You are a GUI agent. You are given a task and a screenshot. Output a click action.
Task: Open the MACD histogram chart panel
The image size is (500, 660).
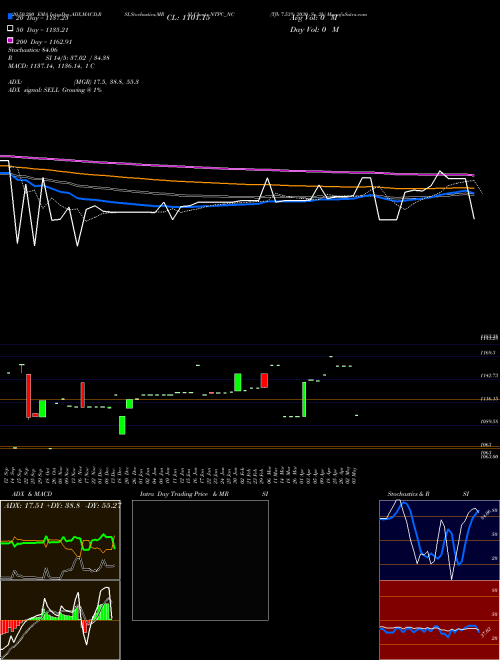pos(60,620)
